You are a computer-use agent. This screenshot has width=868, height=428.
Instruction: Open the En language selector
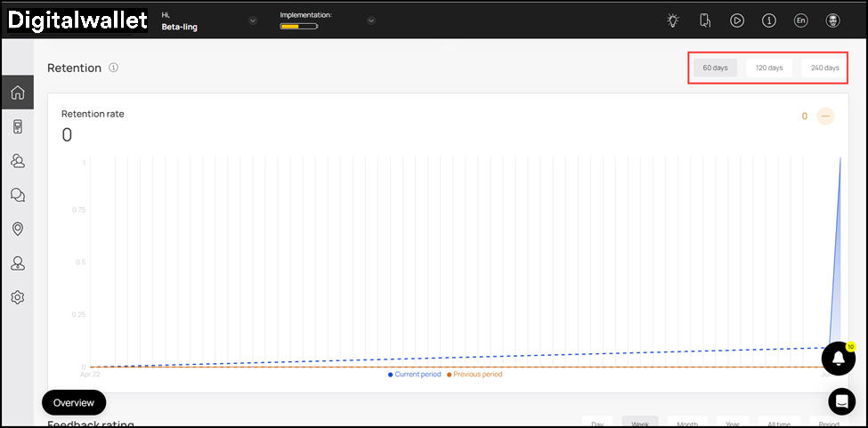click(801, 20)
